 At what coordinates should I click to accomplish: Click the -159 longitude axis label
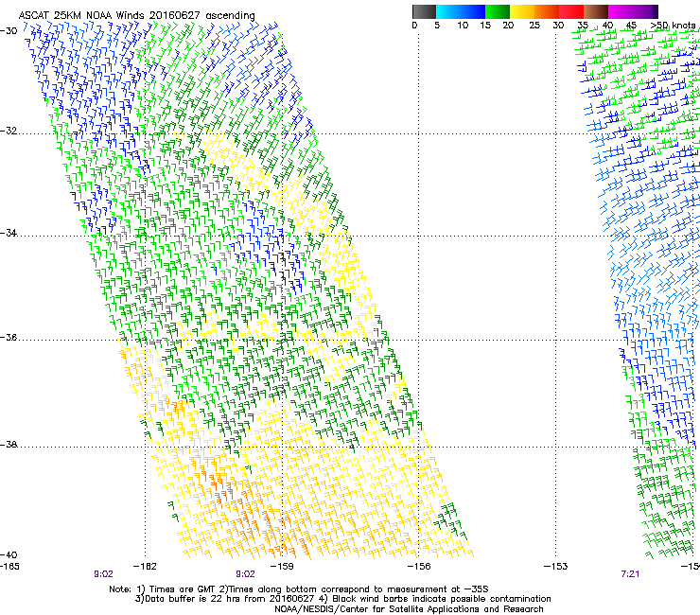[282, 567]
